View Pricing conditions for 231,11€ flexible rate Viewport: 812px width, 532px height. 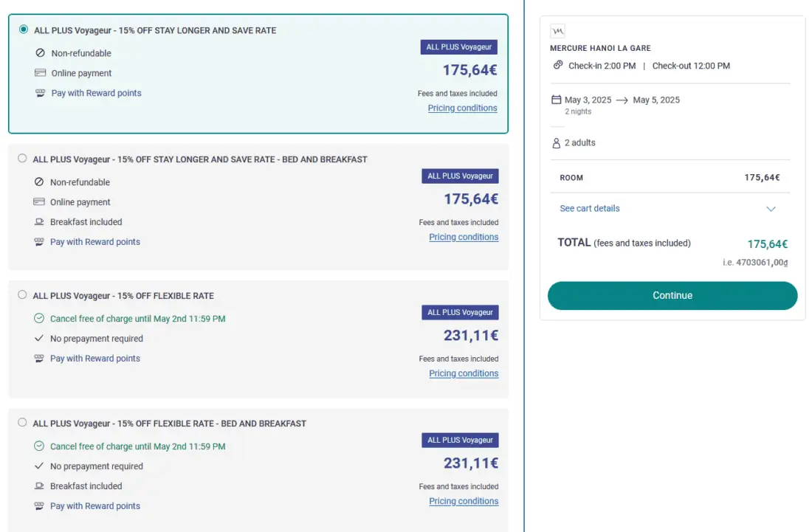click(x=464, y=373)
